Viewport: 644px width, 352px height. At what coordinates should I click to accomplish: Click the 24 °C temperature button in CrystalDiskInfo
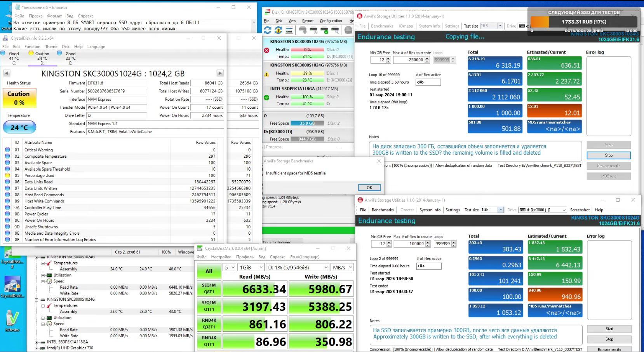pyautogui.click(x=19, y=127)
